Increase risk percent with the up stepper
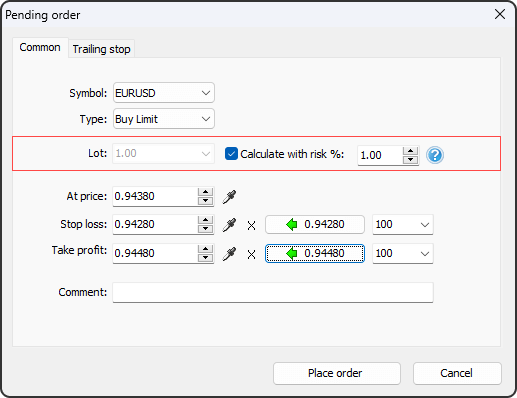This screenshot has width=517, height=398. pyautogui.click(x=410, y=151)
